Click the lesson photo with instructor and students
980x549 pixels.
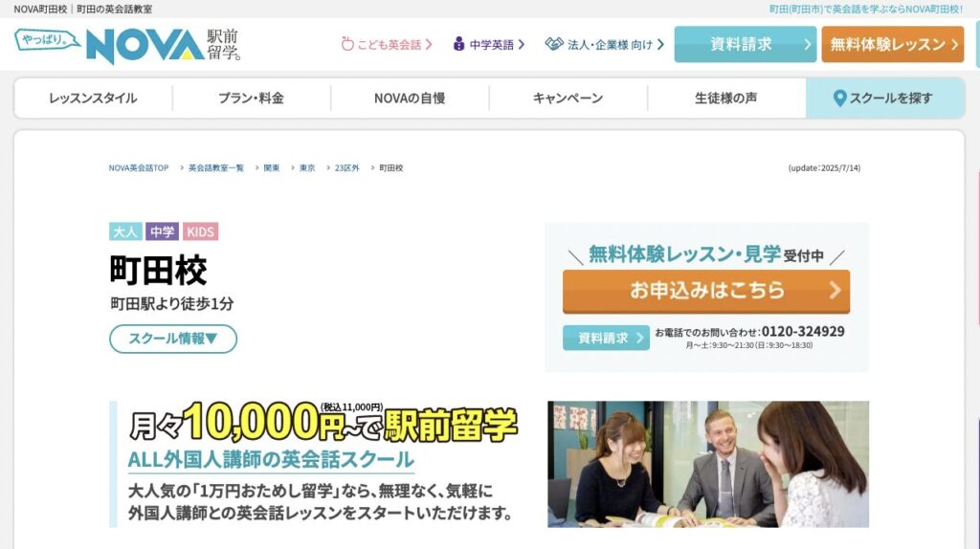(708, 464)
